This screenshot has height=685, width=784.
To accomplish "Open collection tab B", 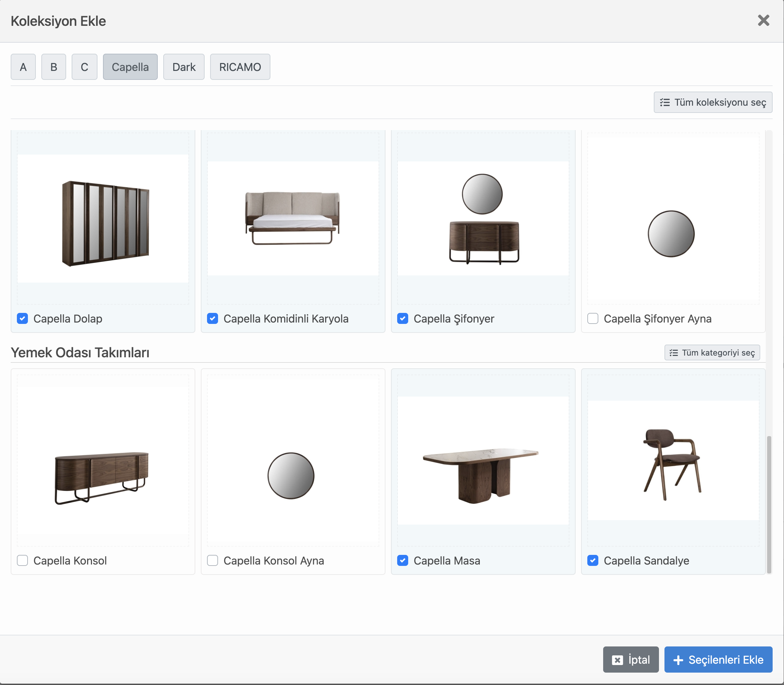I will coord(53,67).
